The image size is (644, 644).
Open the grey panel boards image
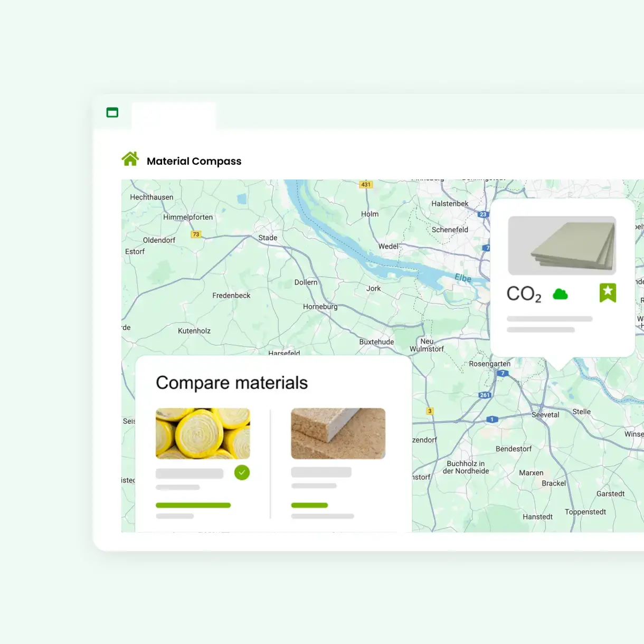(562, 245)
